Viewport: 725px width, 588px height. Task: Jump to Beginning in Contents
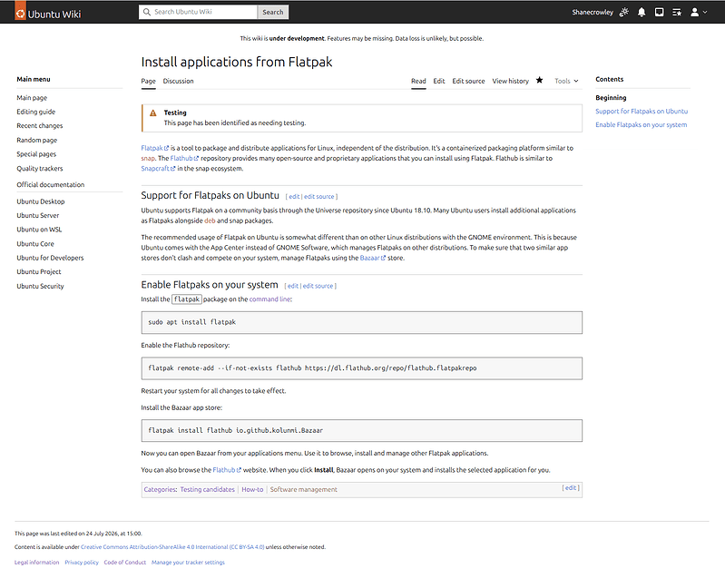(611, 97)
